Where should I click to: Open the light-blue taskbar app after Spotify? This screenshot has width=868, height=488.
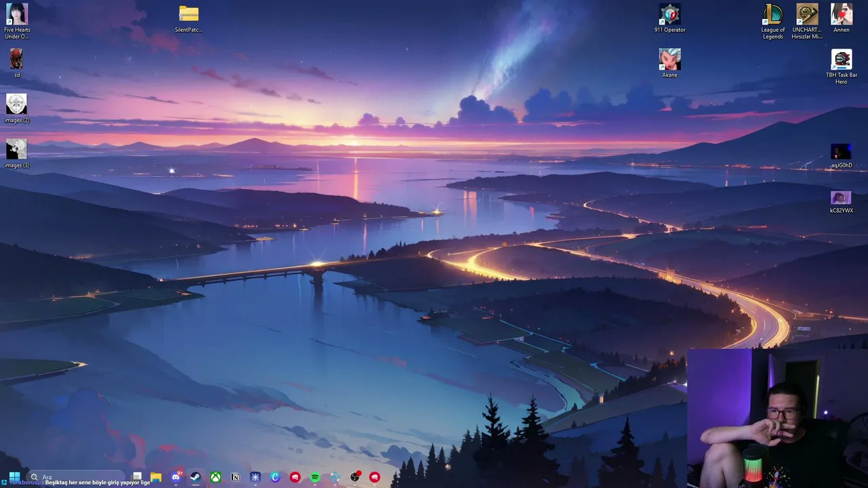335,477
